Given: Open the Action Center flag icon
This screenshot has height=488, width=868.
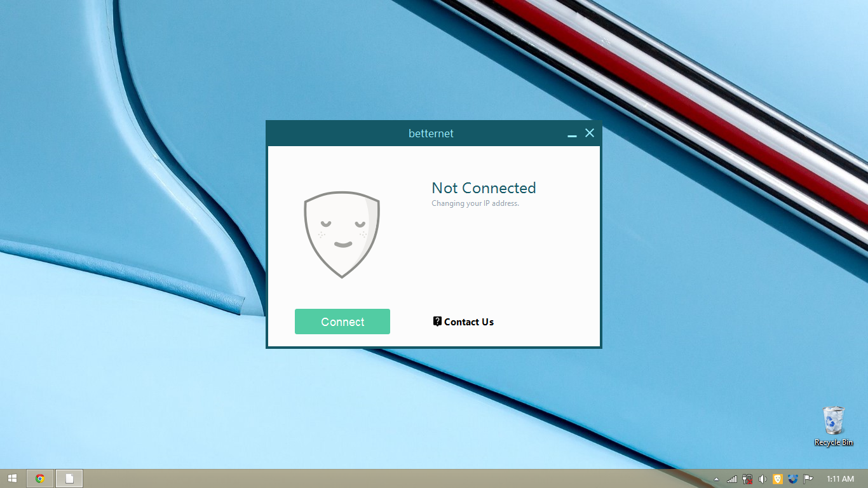Looking at the screenshot, I should 808,479.
